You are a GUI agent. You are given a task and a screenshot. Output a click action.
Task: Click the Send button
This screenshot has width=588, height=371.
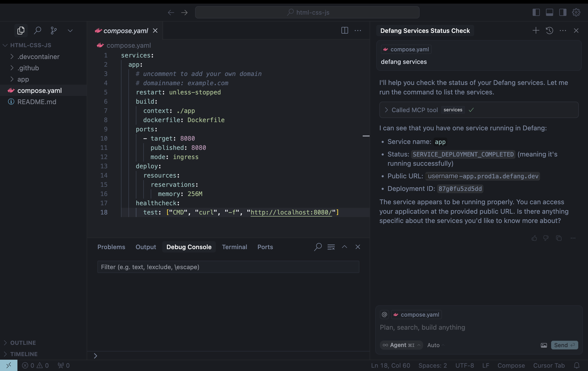pyautogui.click(x=564, y=345)
